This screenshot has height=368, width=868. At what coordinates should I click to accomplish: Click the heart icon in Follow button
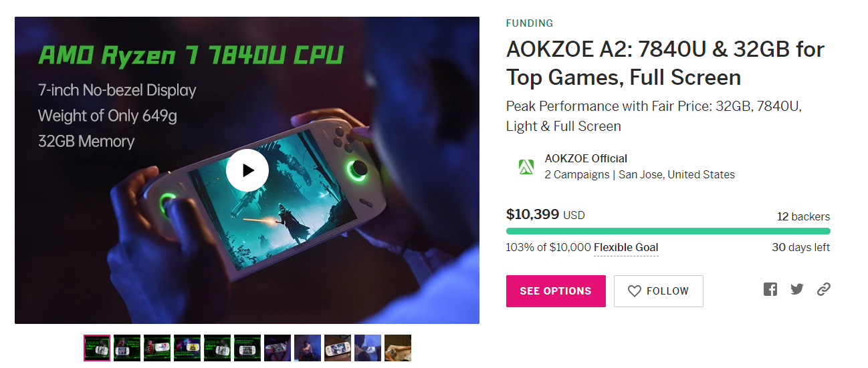[x=635, y=291]
